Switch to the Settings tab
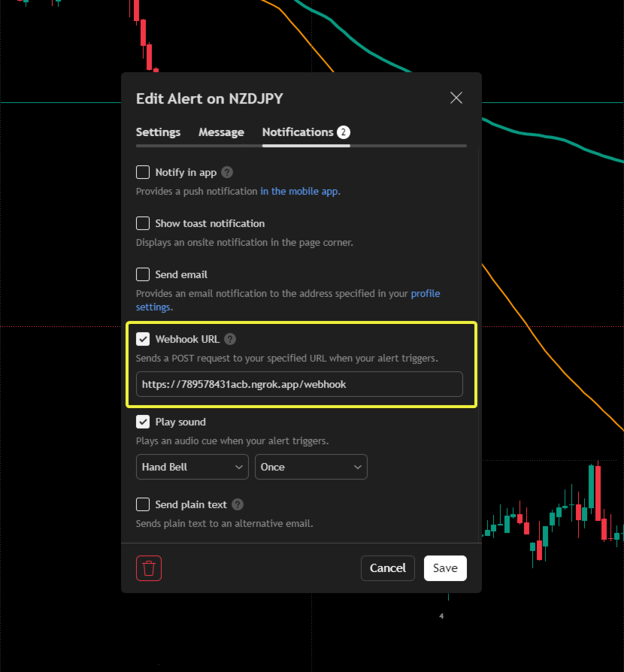This screenshot has height=672, width=624. click(158, 132)
